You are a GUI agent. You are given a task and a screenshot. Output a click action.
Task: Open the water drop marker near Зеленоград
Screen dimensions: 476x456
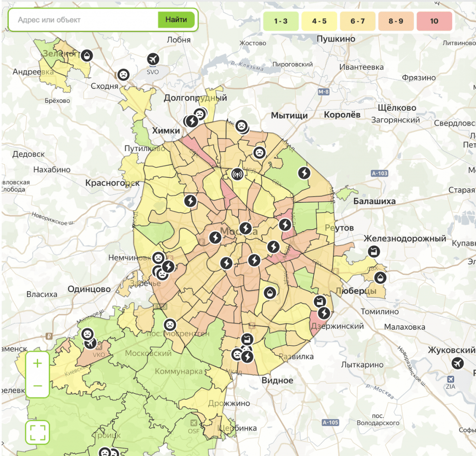click(x=87, y=55)
